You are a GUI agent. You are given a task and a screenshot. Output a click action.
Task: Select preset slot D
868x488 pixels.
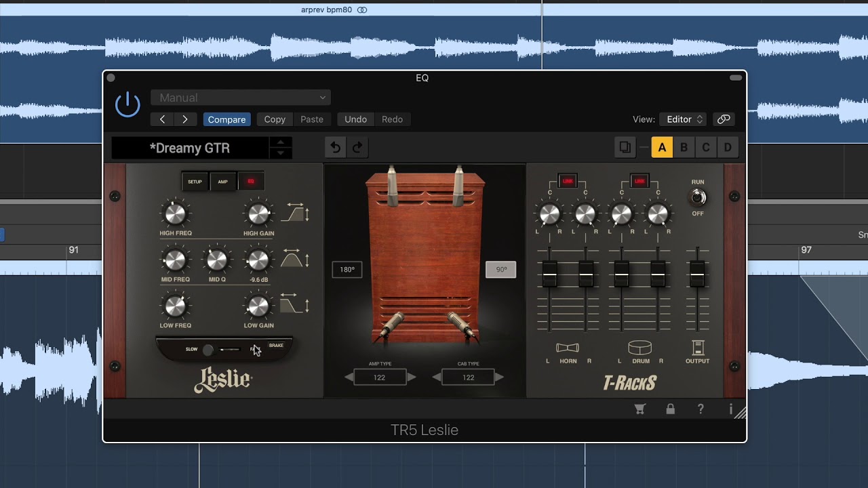pyautogui.click(x=728, y=147)
